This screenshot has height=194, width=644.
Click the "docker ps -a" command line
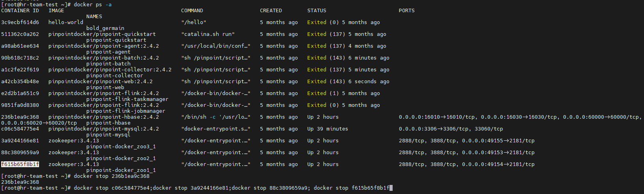(93, 5)
